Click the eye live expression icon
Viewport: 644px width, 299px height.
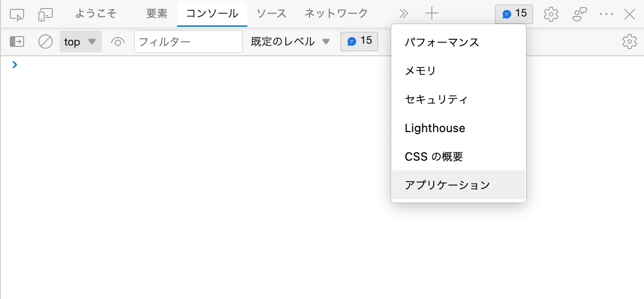click(118, 42)
